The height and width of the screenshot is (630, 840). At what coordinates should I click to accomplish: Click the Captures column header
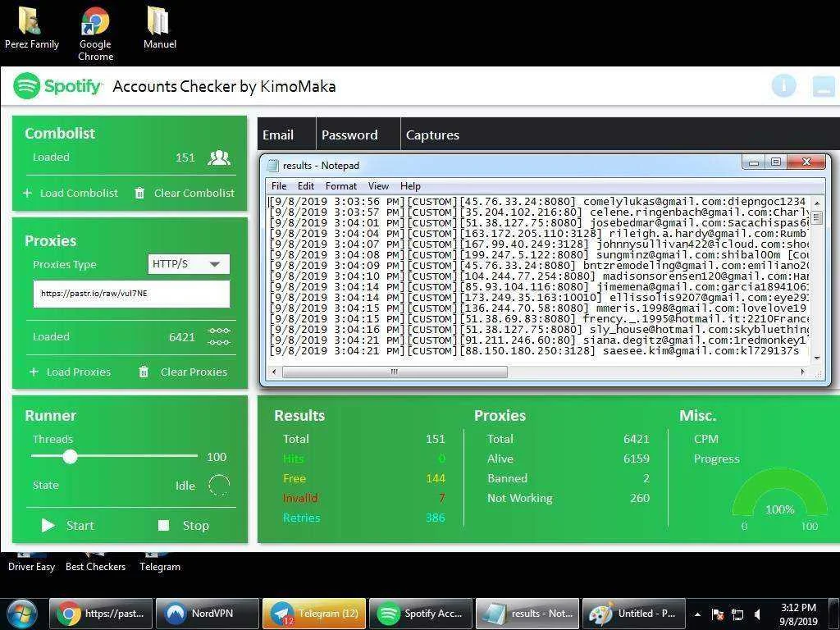coord(432,135)
